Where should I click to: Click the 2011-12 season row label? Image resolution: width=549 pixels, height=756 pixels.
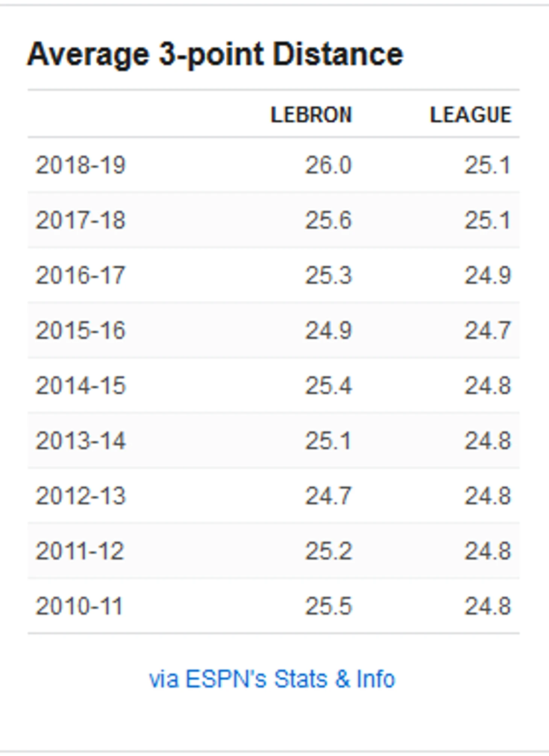click(80, 551)
